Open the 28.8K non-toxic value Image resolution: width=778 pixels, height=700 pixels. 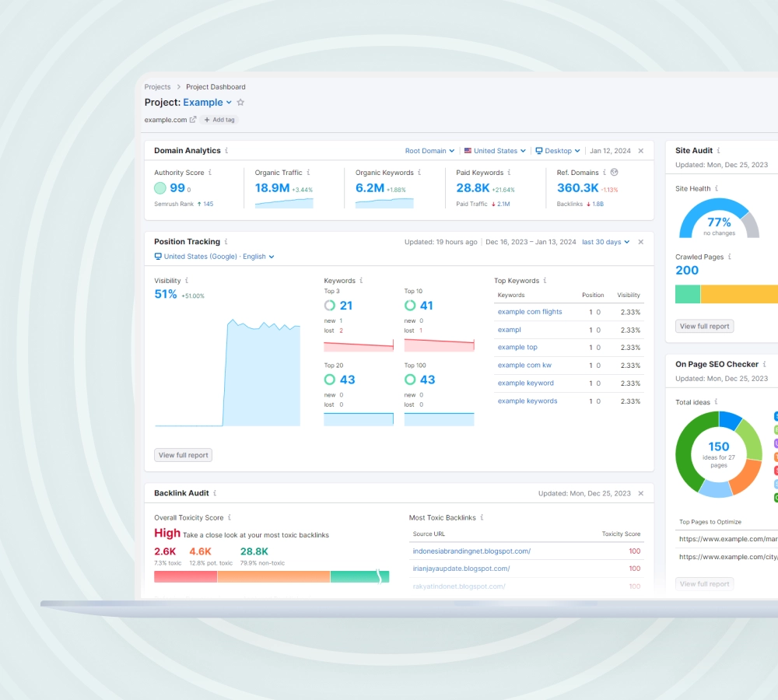pos(254,551)
